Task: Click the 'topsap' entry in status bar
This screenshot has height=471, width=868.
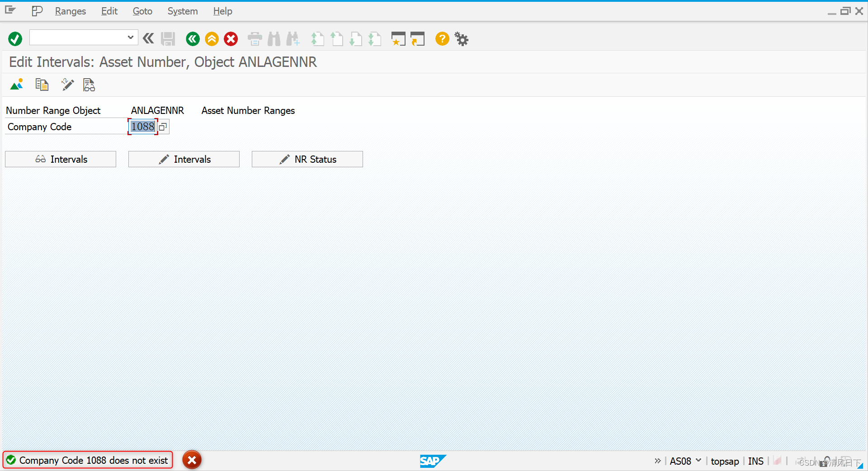Action: coord(725,461)
